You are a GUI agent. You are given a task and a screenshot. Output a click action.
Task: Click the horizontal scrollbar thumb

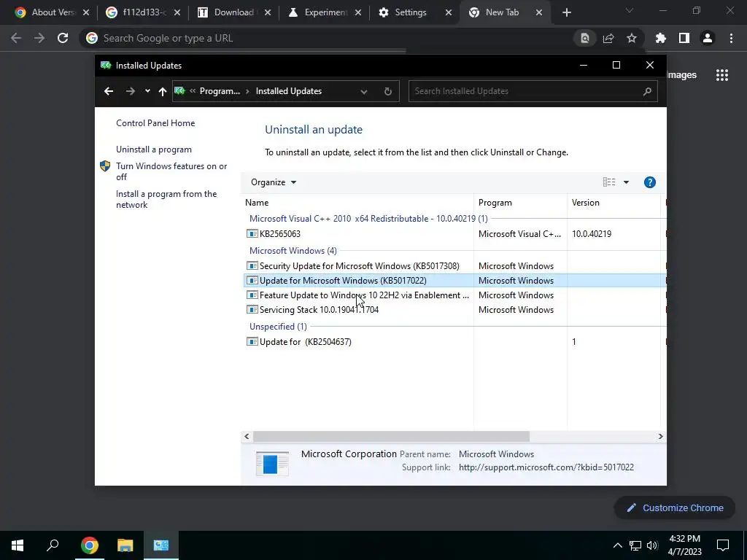click(391, 436)
